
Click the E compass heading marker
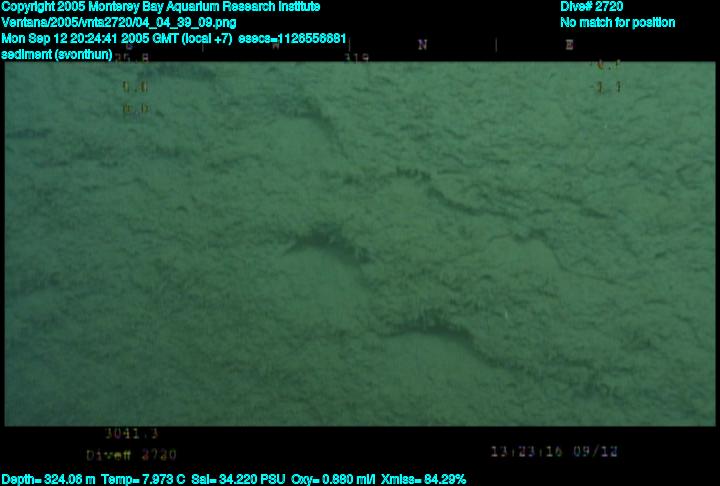click(x=569, y=45)
